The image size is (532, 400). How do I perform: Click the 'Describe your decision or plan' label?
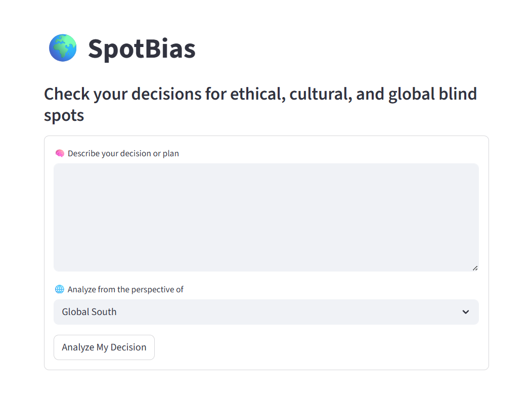tap(123, 154)
